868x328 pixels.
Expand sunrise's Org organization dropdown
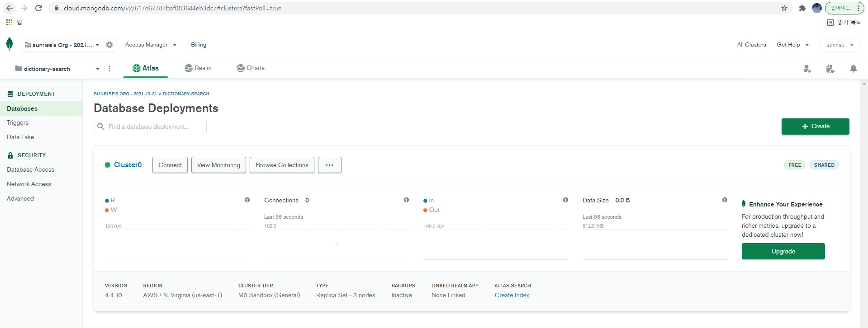pos(62,45)
